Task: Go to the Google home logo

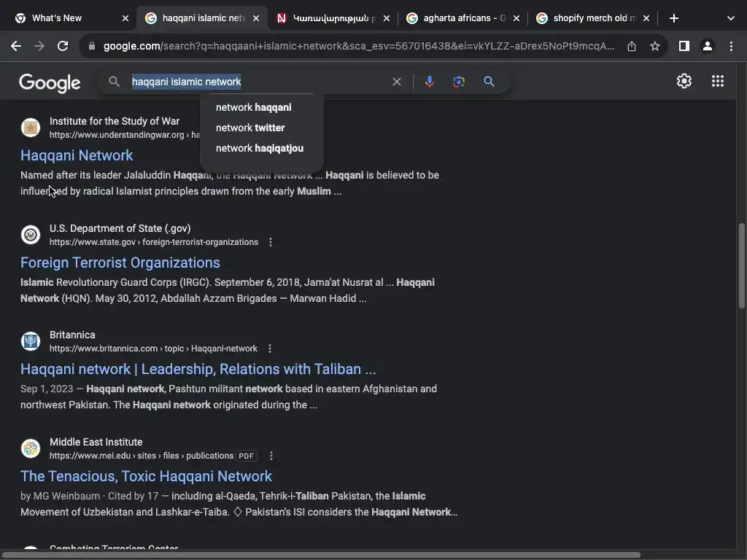Action: click(x=50, y=83)
